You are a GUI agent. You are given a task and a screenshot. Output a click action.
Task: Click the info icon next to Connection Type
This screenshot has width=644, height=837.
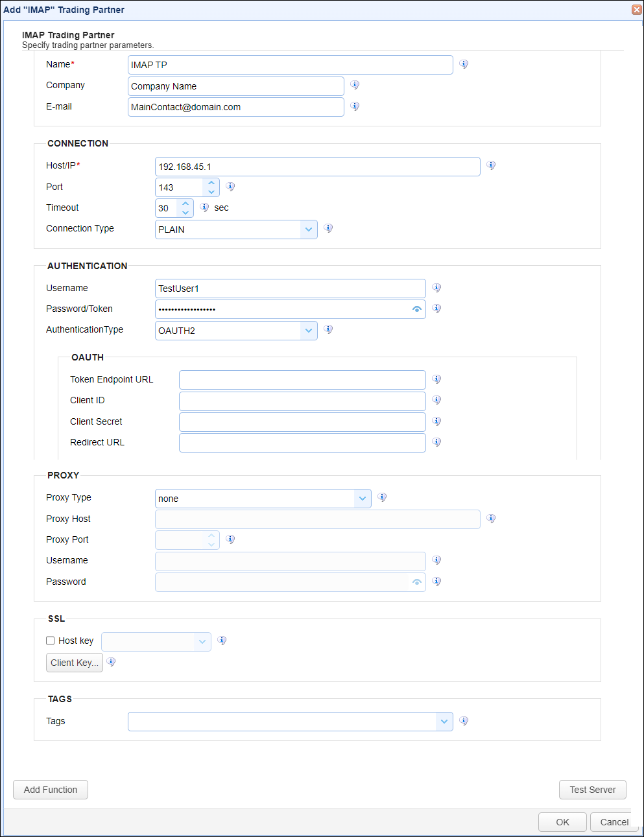point(328,228)
